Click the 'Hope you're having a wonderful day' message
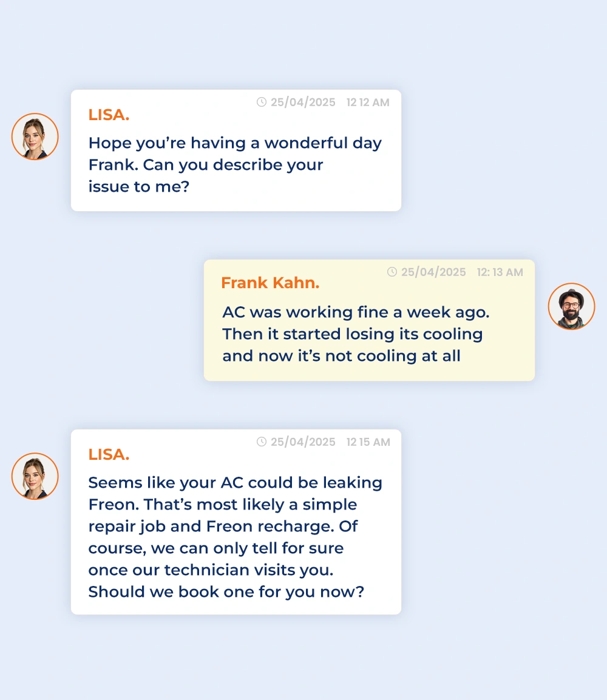The width and height of the screenshot is (607, 700). click(235, 165)
